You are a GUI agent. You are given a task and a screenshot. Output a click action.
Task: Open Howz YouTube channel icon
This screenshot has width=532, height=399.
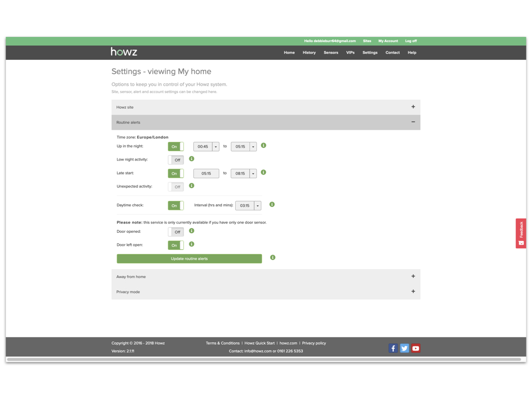pyautogui.click(x=416, y=348)
